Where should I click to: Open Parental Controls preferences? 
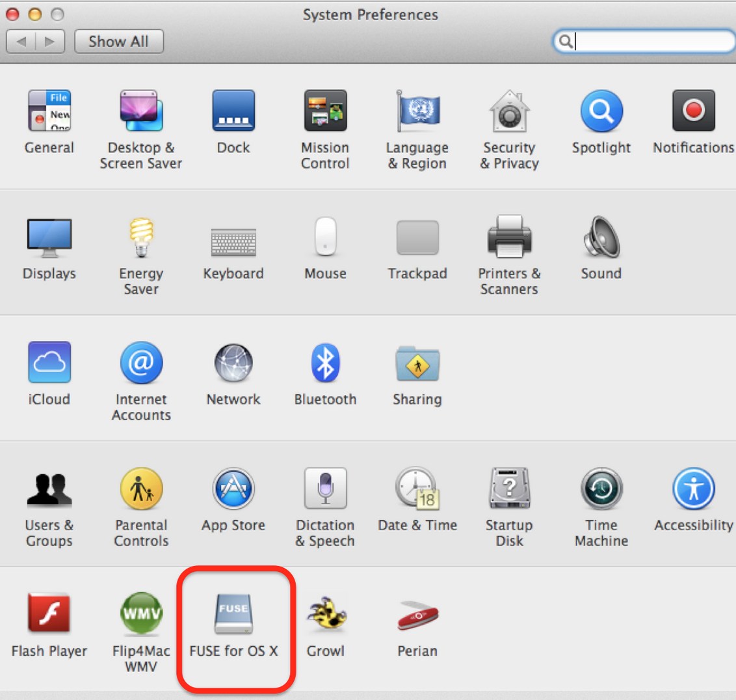tap(141, 489)
